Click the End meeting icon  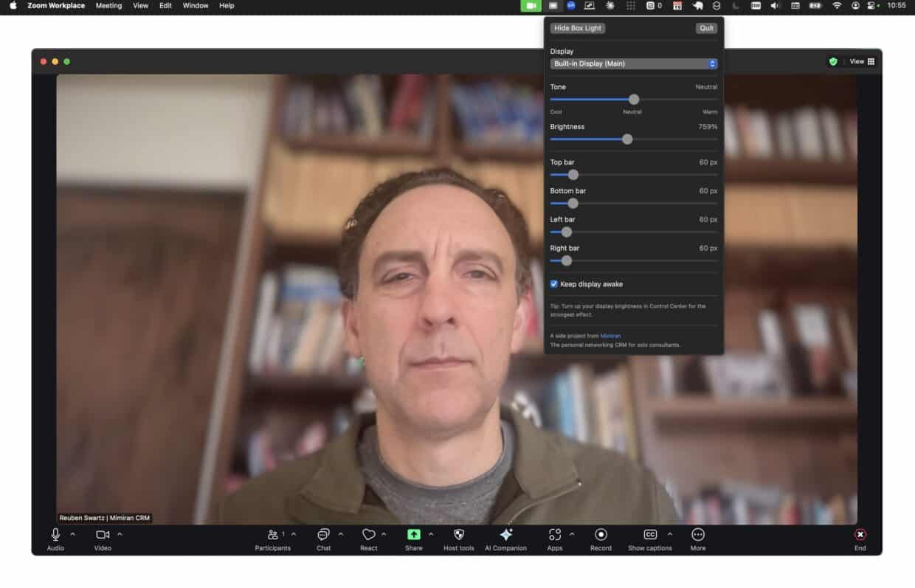click(860, 535)
